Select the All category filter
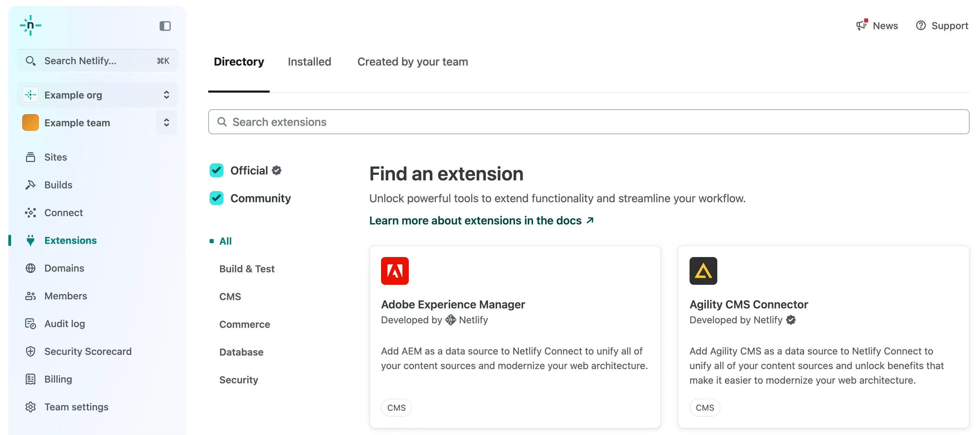 click(x=226, y=241)
